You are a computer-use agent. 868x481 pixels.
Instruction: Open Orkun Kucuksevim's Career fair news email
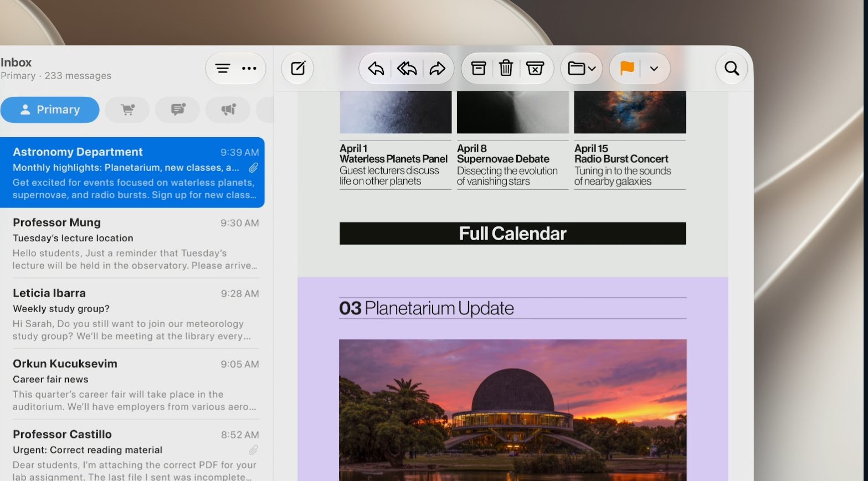click(132, 385)
